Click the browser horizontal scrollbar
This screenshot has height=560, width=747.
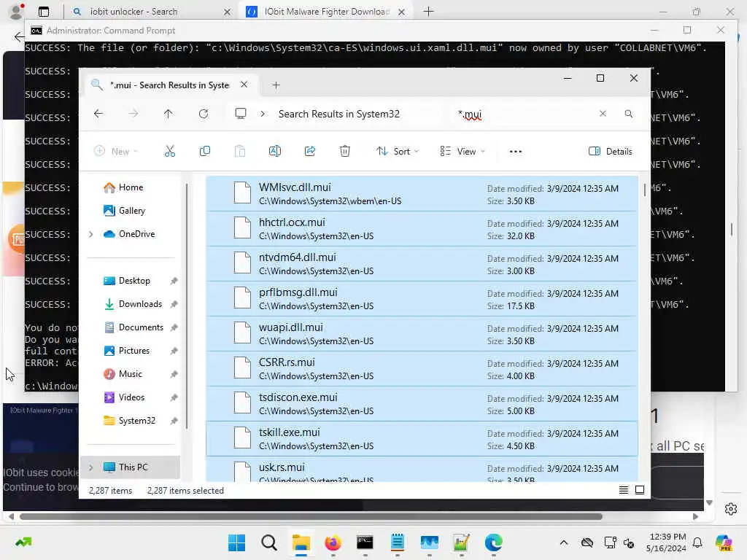tap(311, 517)
